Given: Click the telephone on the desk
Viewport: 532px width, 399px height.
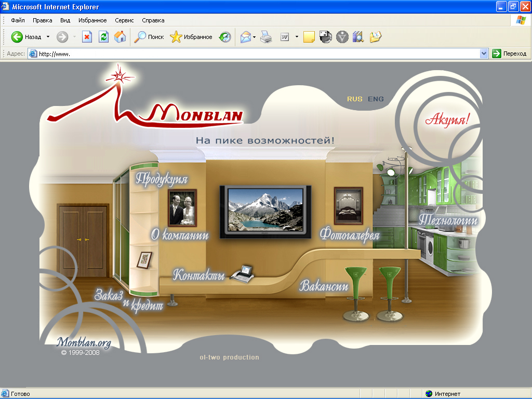Looking at the screenshot, I should pyautogui.click(x=242, y=274).
